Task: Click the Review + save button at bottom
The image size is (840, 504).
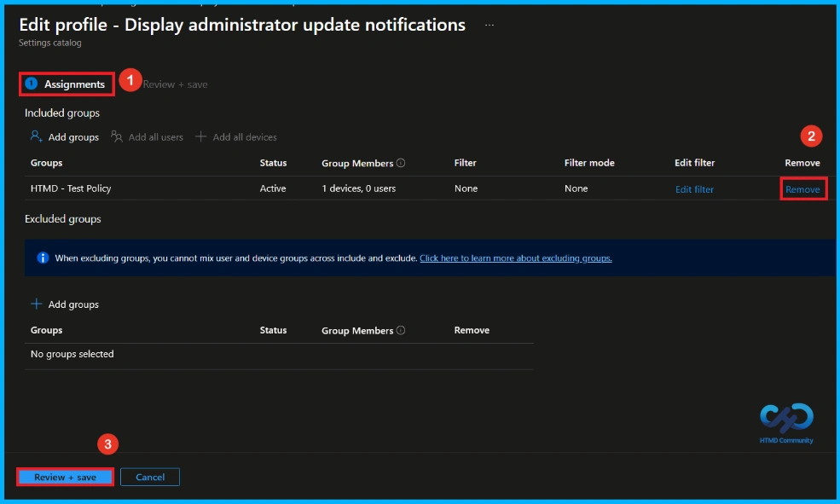Action: tap(66, 477)
